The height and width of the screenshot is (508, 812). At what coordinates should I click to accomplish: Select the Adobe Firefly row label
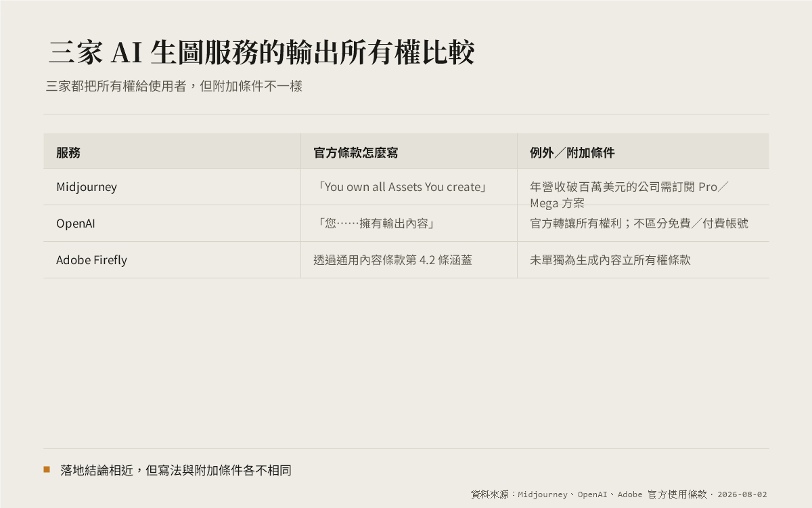[x=91, y=260]
